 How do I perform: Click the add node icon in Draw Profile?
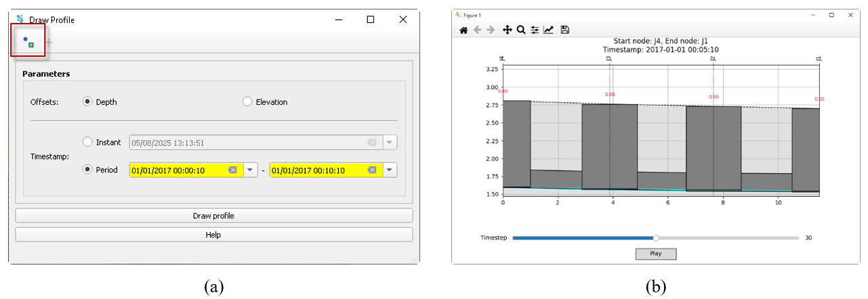tap(28, 41)
